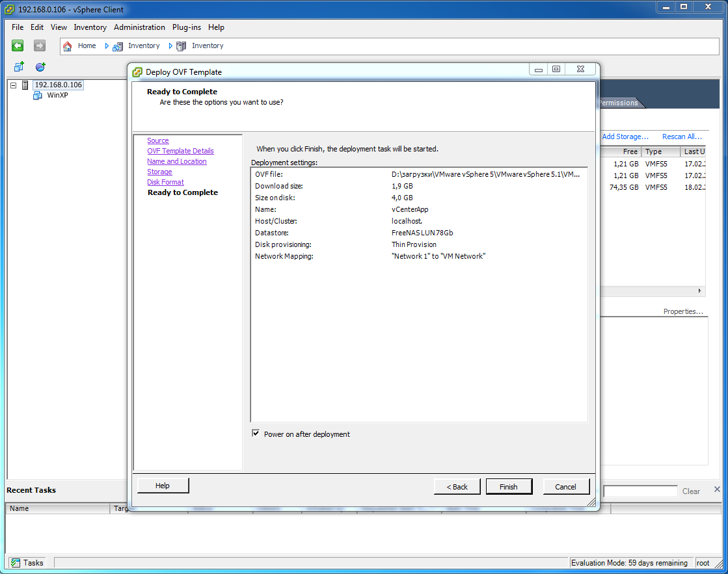Click the first Inventory breadcrumb icon
Viewport: 728px width, 574px height.
[x=118, y=46]
